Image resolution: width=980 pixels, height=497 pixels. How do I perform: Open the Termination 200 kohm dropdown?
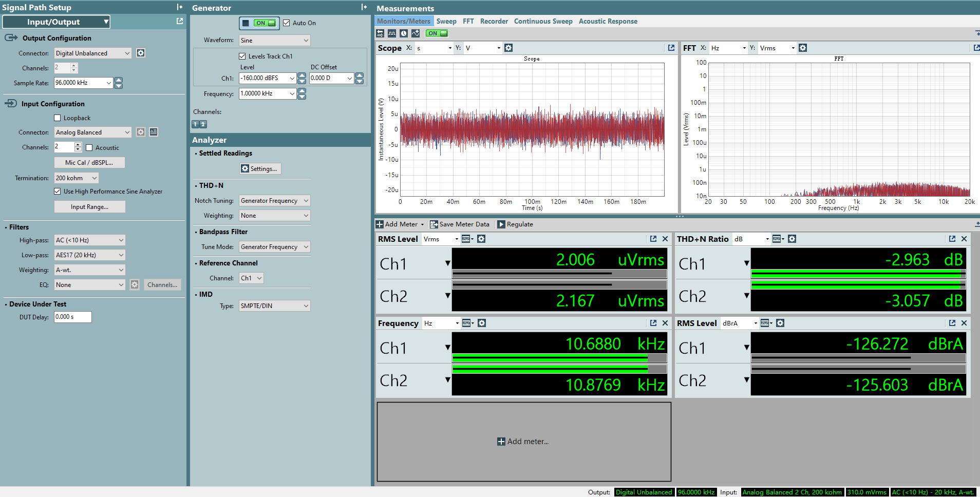click(x=77, y=178)
